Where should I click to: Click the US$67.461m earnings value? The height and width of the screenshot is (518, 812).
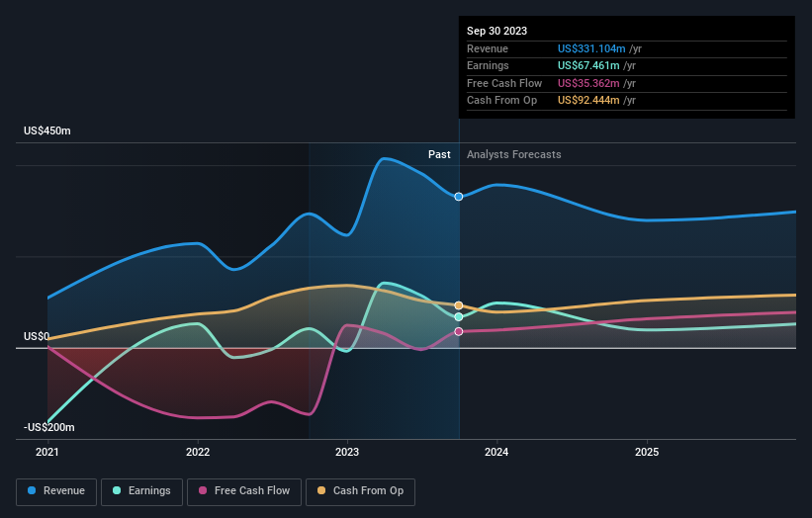tap(588, 65)
